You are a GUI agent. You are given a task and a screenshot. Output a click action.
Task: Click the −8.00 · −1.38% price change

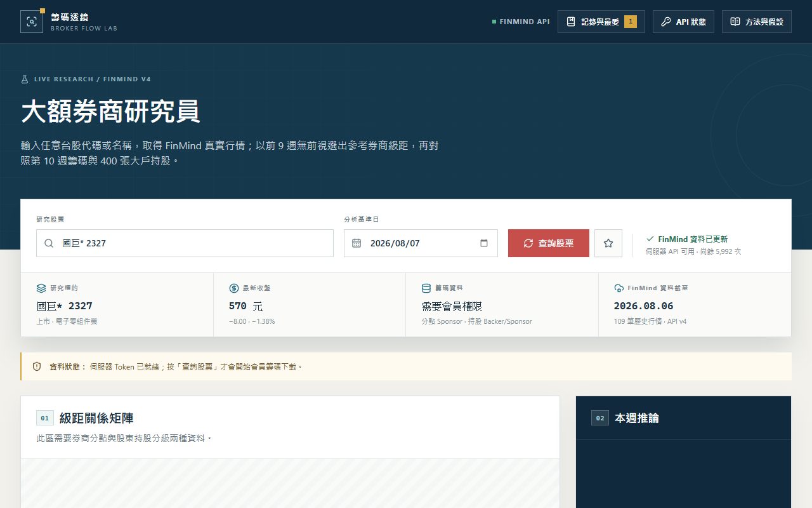tap(252, 321)
